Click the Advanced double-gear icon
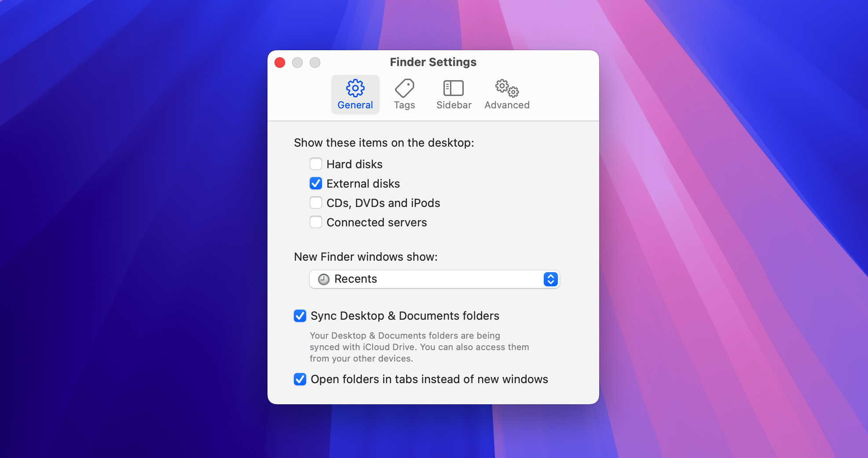The height and width of the screenshot is (458, 868). pos(507,88)
